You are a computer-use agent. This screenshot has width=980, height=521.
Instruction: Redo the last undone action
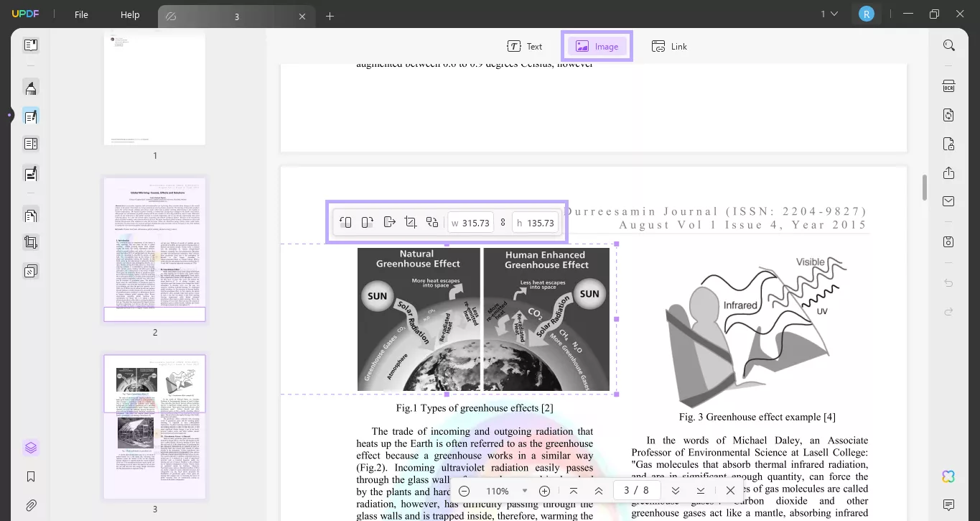point(948,311)
